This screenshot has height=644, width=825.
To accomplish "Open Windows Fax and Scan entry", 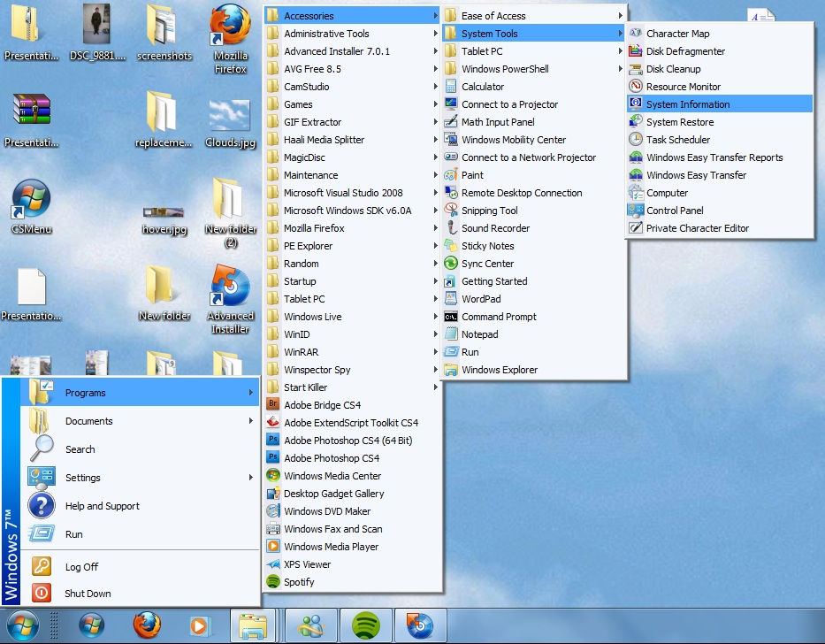I will [353, 529].
